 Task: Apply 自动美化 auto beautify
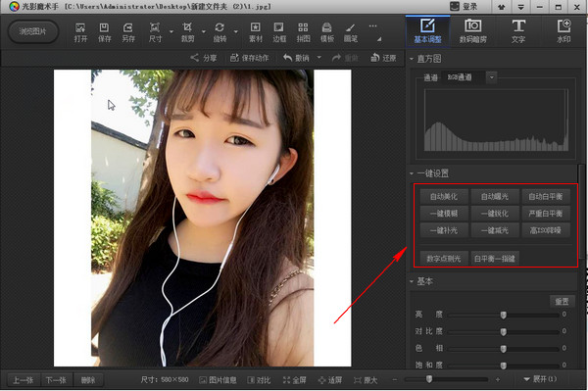pyautogui.click(x=444, y=196)
